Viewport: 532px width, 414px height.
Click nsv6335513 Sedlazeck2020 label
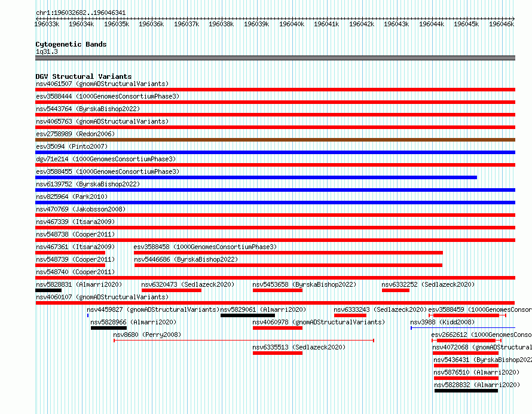(299, 347)
